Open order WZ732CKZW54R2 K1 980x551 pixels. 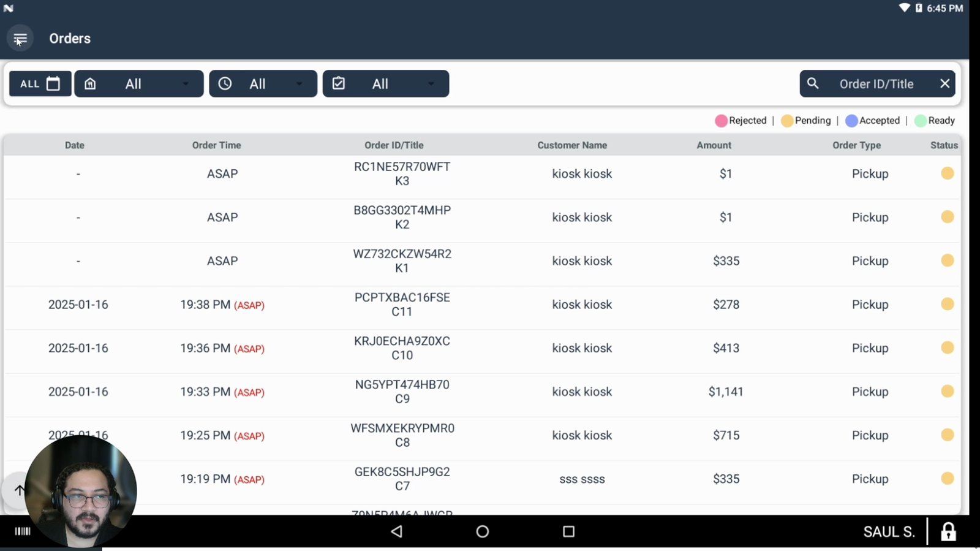point(482,261)
